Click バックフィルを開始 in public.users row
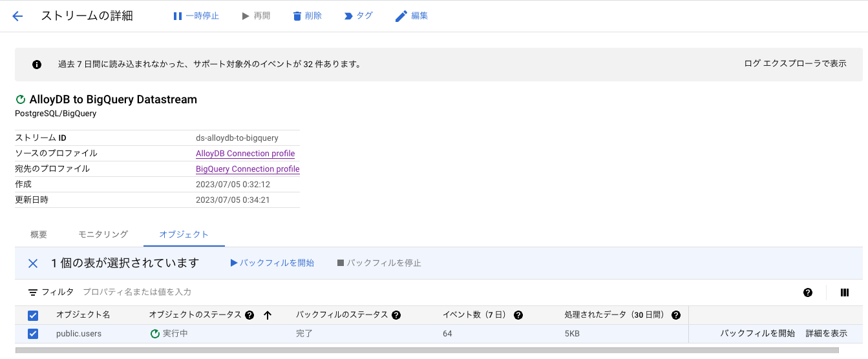868x359 pixels. click(757, 334)
